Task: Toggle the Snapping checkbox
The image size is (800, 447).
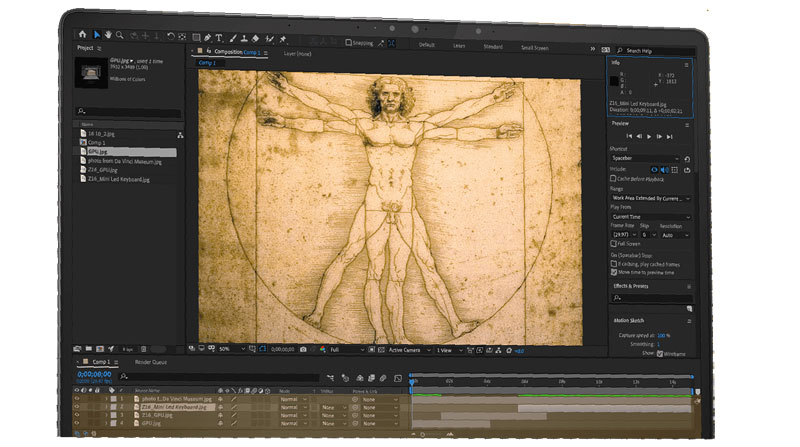Action: (348, 43)
